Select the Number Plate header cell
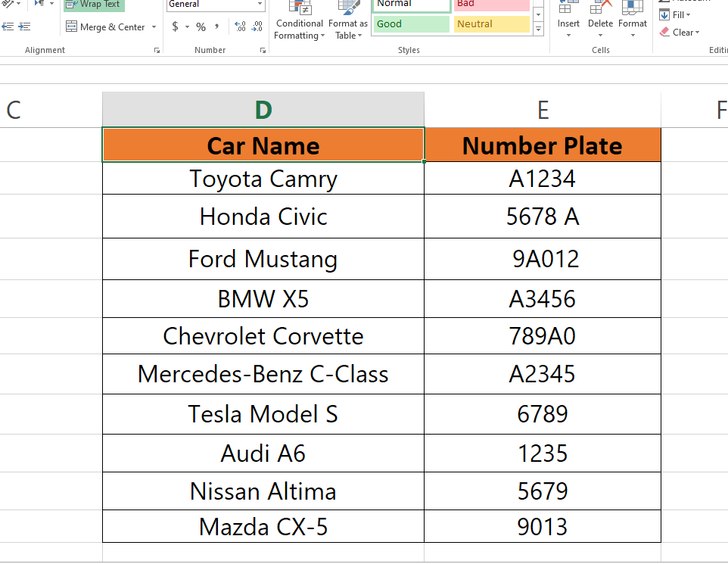 543,145
